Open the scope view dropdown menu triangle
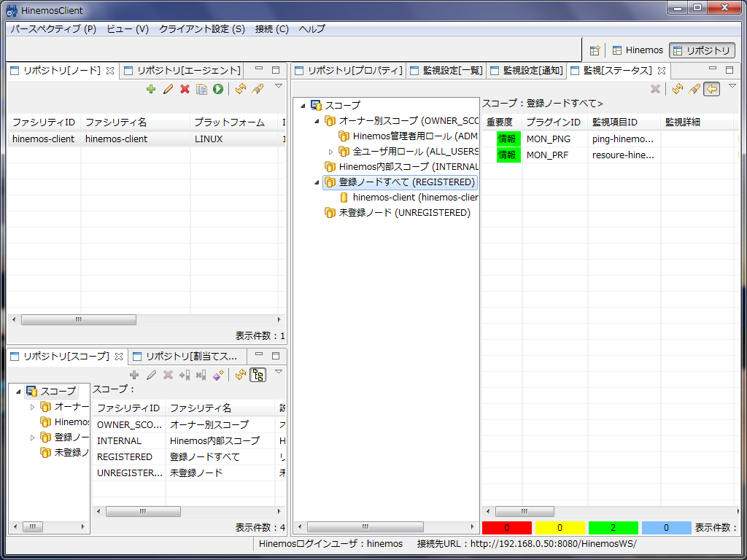 [x=279, y=372]
